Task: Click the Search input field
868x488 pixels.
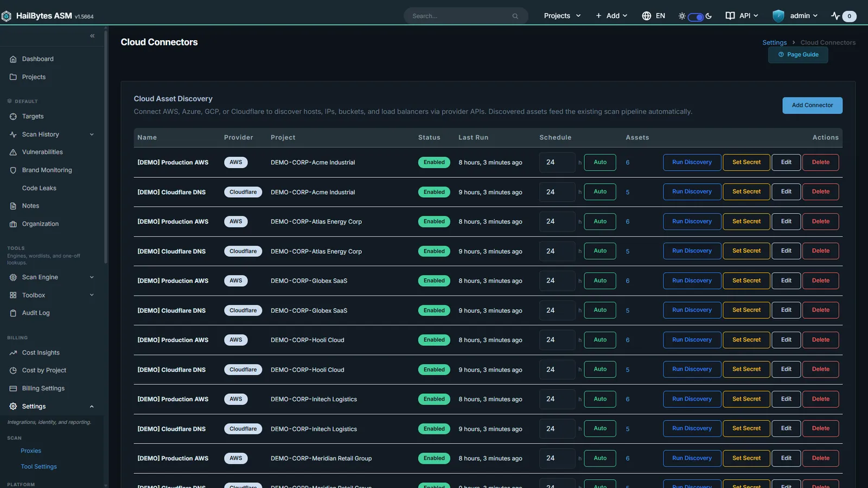Action: (465, 16)
